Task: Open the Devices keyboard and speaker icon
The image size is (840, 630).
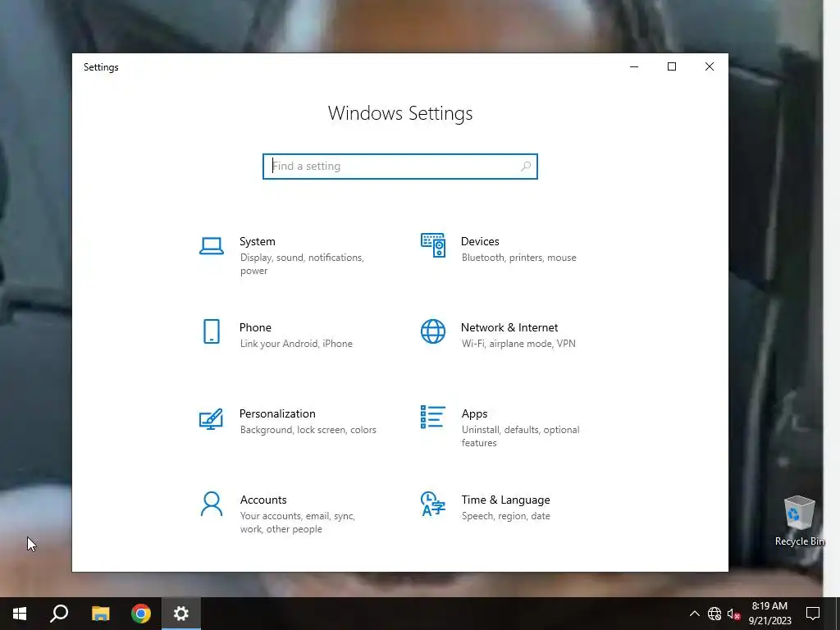Action: 433,245
